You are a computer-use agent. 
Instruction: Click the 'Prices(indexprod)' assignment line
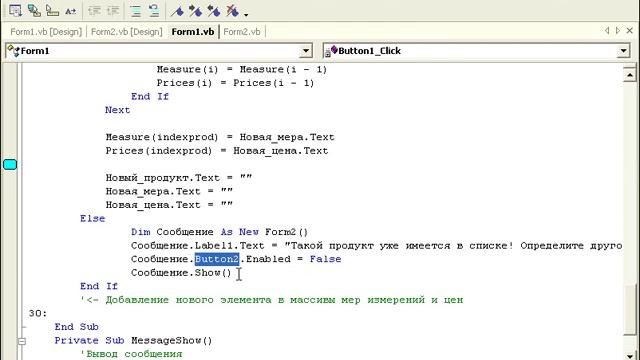[217, 151]
